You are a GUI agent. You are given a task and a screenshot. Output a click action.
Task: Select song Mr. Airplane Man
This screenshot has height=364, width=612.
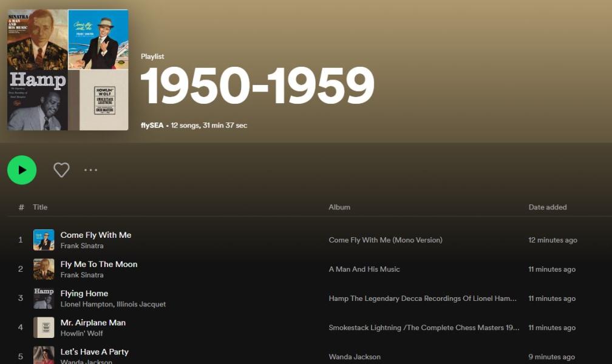pos(93,323)
